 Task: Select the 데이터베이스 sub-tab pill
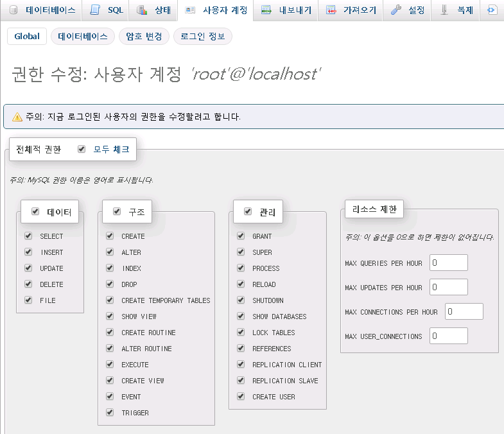pos(83,36)
